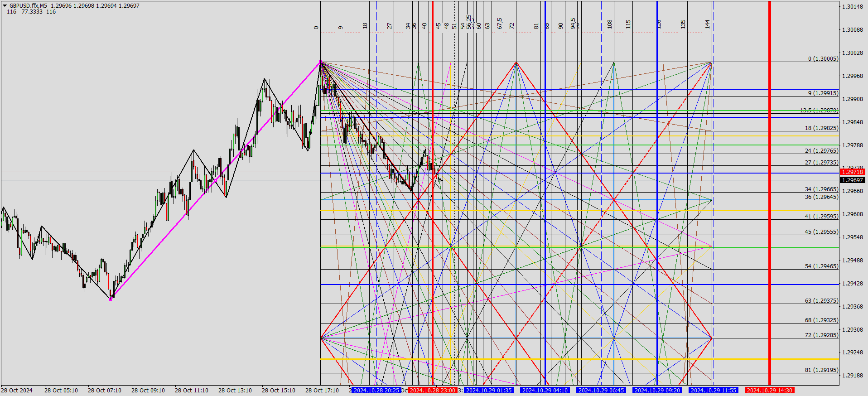Click the 28 Oct 07:10 time label
This screenshot has height=396, width=868.
tap(105, 391)
